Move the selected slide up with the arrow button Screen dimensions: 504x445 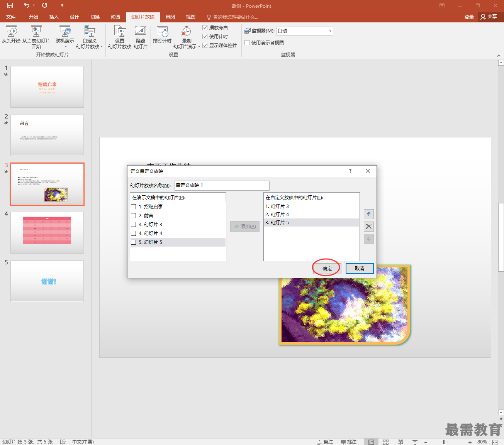369,214
